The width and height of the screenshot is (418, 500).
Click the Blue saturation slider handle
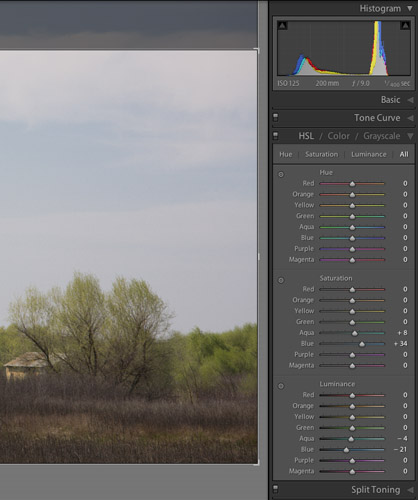coord(362,344)
